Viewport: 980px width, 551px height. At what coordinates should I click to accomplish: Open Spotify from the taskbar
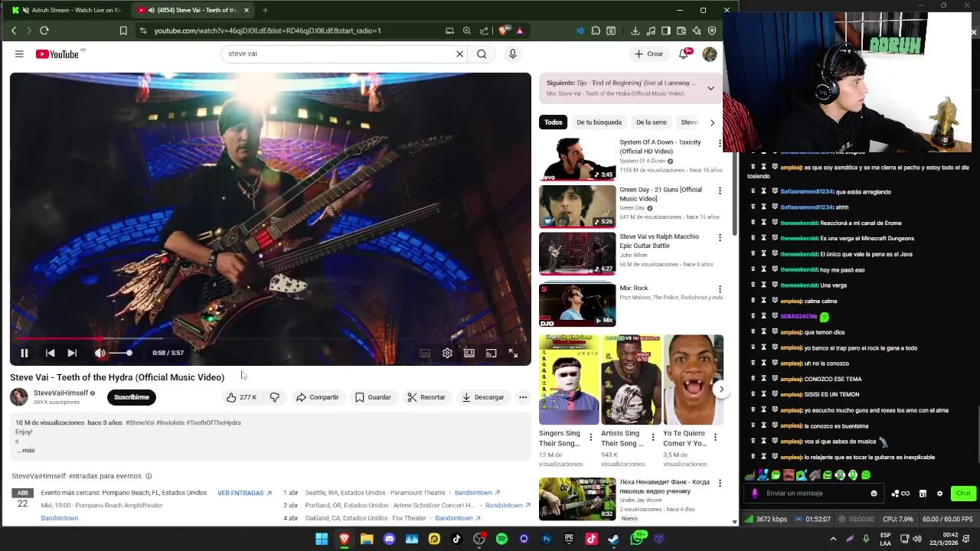(501, 539)
